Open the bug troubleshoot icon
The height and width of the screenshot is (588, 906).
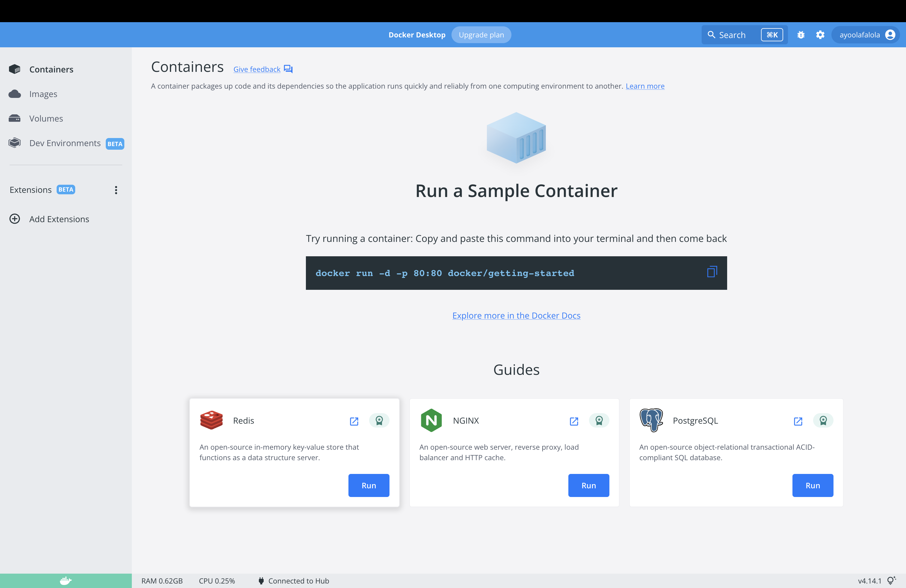[x=801, y=35]
